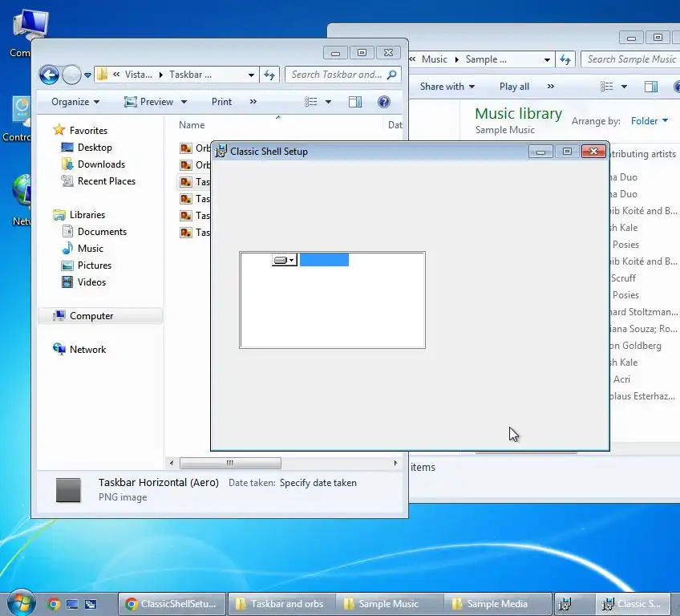Select Network in navigation pane

click(87, 350)
